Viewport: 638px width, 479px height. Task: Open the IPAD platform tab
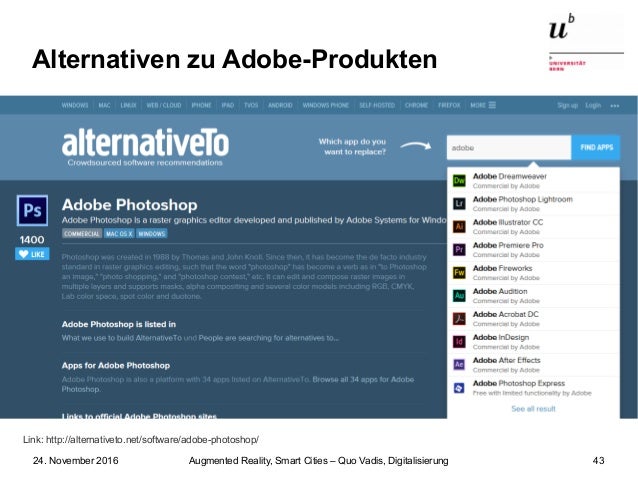[x=227, y=105]
